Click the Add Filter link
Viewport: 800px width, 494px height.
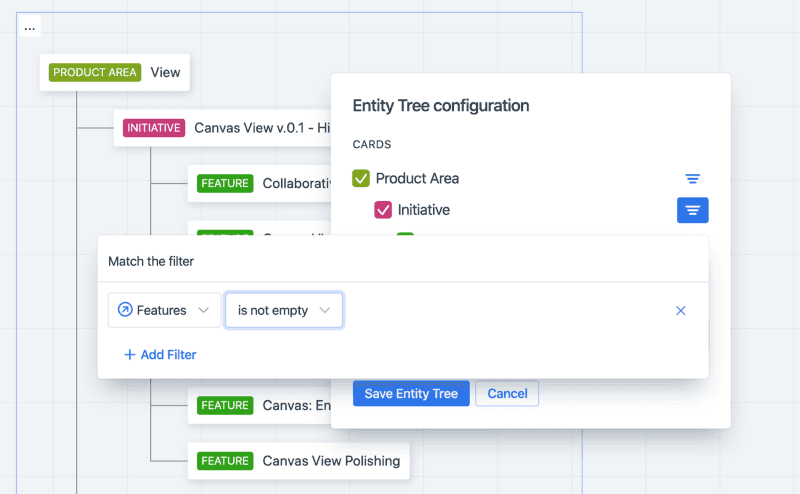[x=160, y=355]
